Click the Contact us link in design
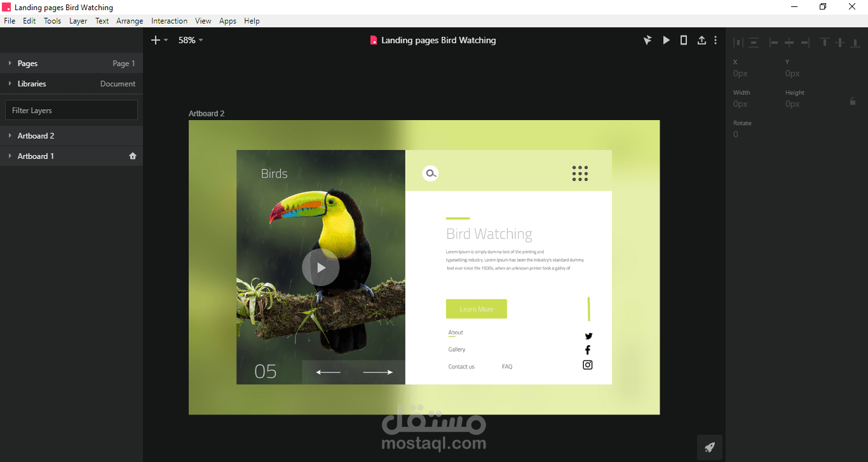The image size is (868, 462). click(461, 367)
